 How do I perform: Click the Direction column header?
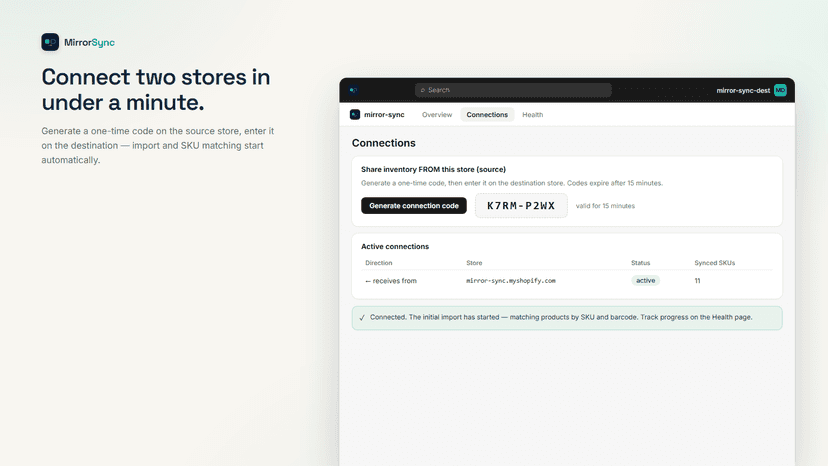(x=379, y=263)
